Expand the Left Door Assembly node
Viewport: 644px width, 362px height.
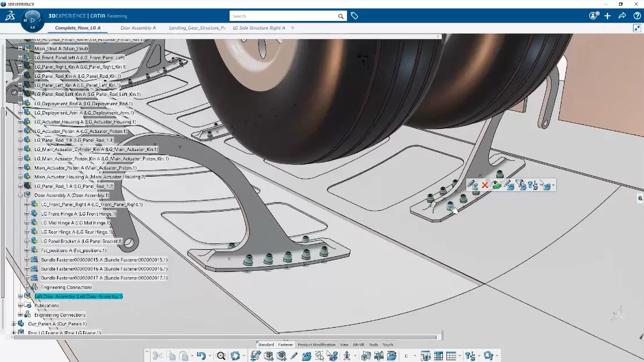click(20, 296)
